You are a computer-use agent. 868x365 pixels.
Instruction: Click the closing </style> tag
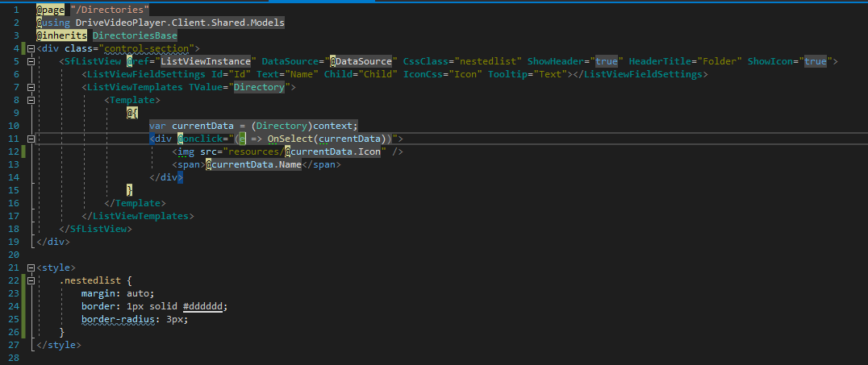coord(59,345)
